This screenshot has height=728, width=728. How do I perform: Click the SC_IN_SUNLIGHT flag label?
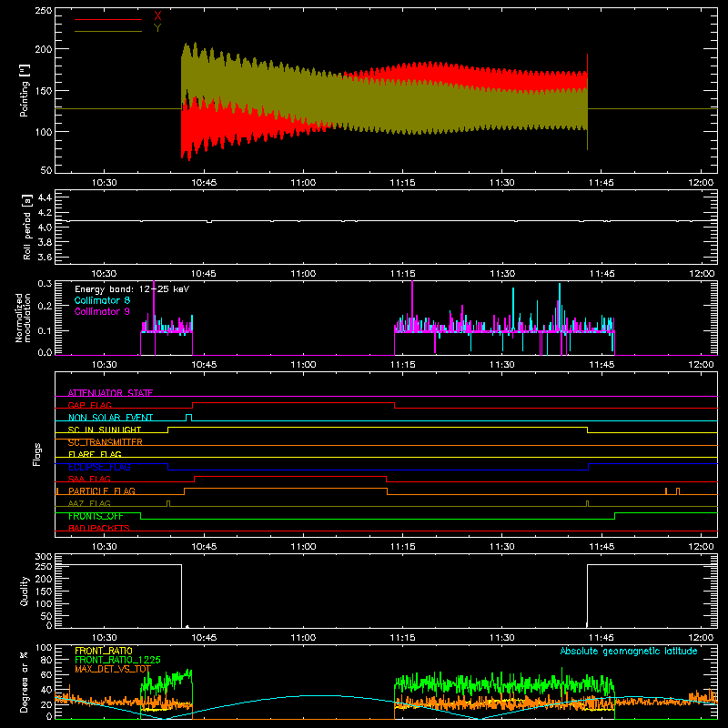pos(105,430)
